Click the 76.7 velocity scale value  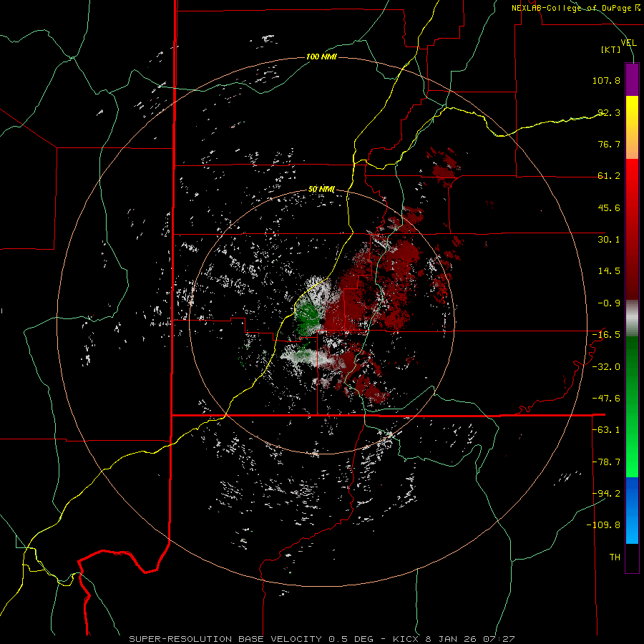pyautogui.click(x=609, y=144)
